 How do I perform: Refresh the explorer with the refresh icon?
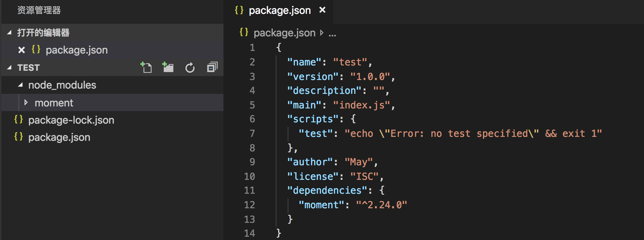point(190,68)
